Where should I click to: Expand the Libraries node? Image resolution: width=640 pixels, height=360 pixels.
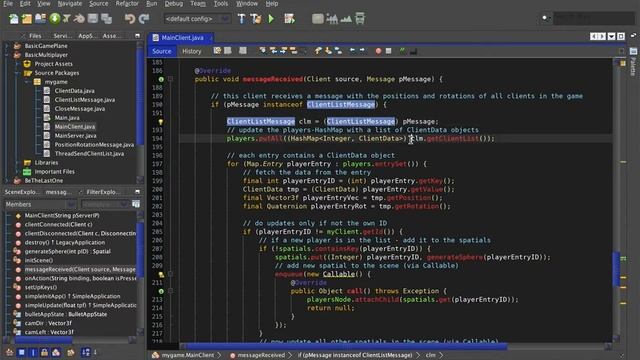pos(17,162)
